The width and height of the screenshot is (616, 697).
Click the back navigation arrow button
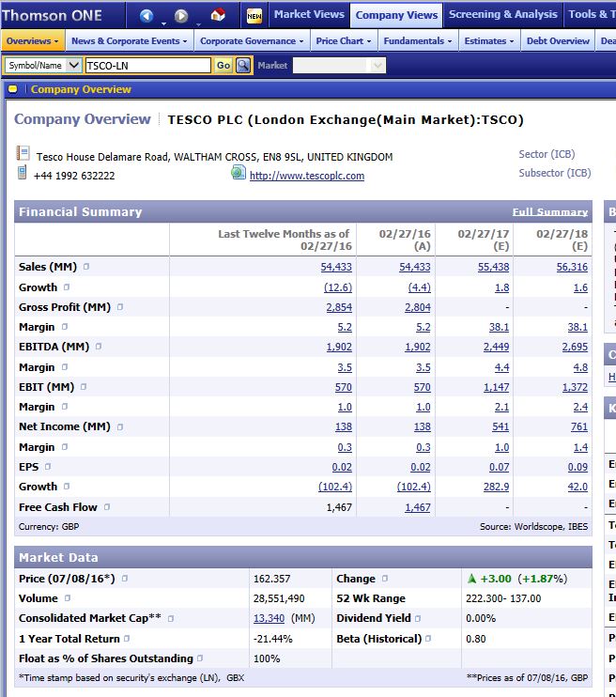point(146,16)
